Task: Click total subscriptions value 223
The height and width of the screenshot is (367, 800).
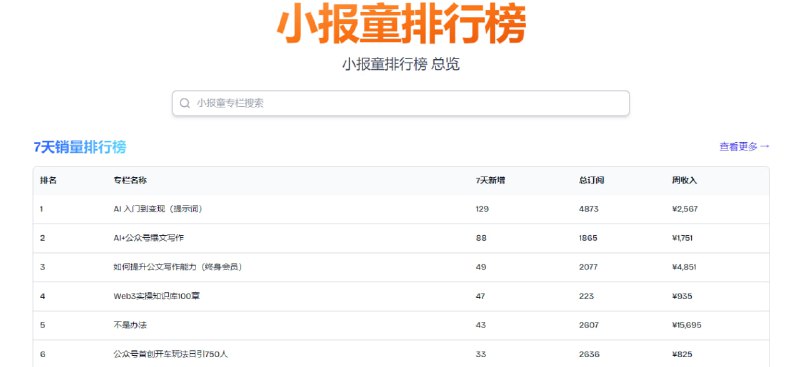Action: pos(586,296)
